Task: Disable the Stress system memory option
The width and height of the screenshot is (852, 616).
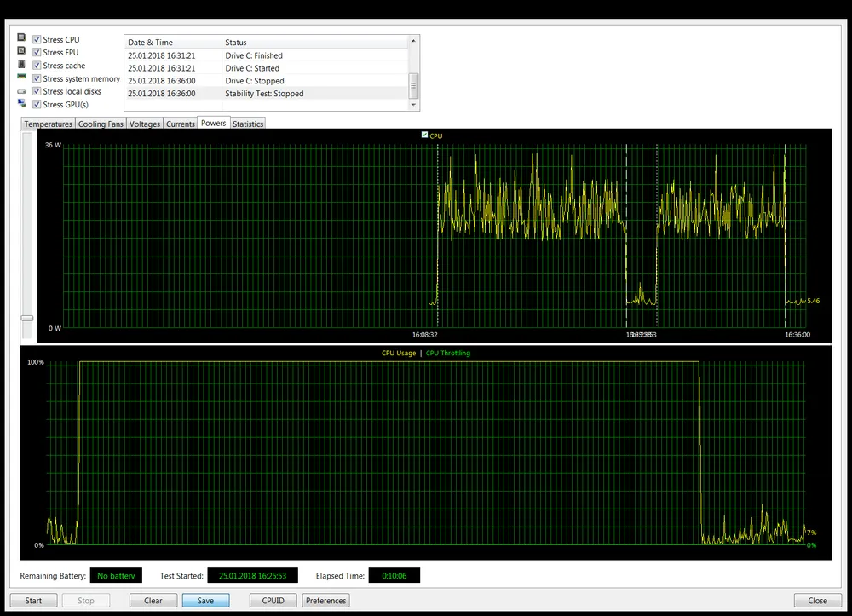Action: [37, 78]
